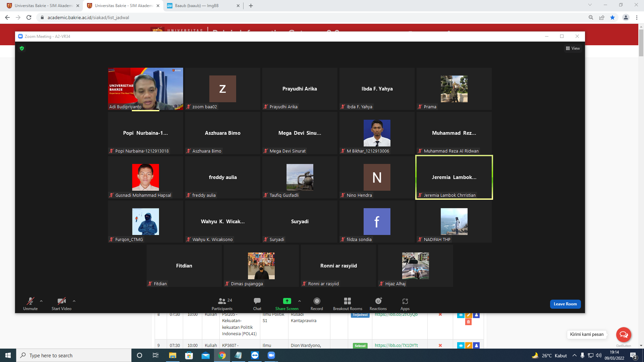
Task: Click the Selesai status badge
Action: 360,346
